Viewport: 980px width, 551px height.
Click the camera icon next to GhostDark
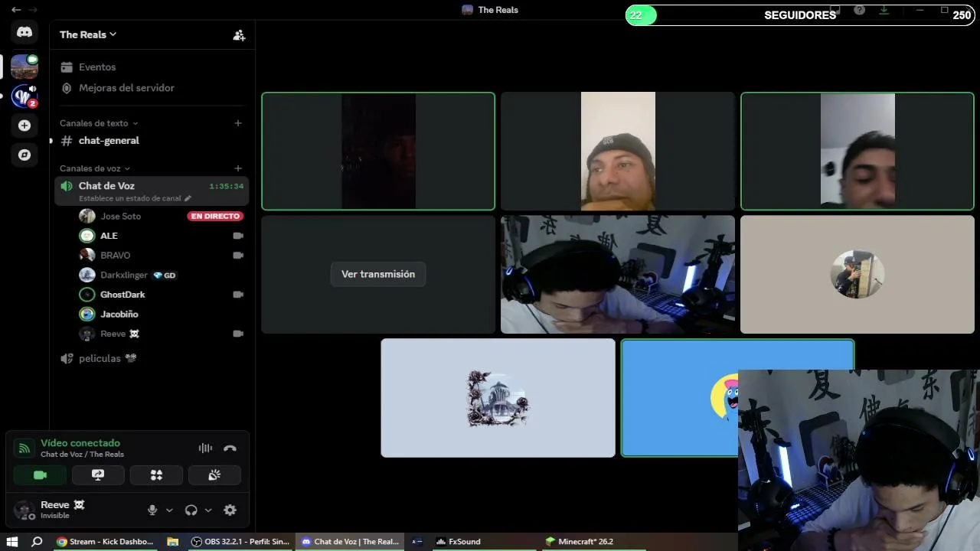(x=238, y=295)
